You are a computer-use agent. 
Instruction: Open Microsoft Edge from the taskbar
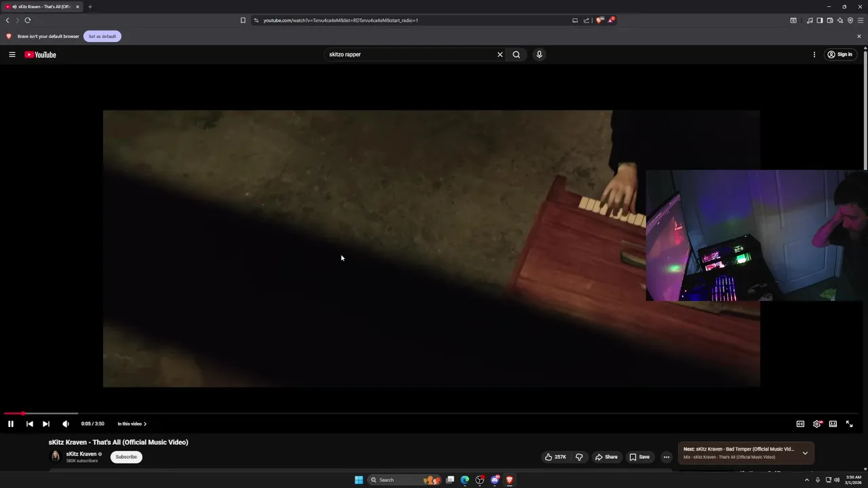(465, 480)
